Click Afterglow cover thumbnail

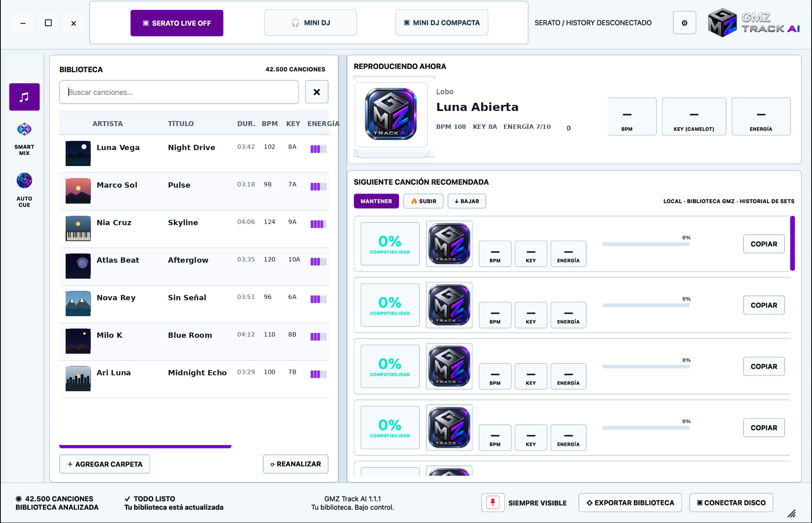coord(78,266)
